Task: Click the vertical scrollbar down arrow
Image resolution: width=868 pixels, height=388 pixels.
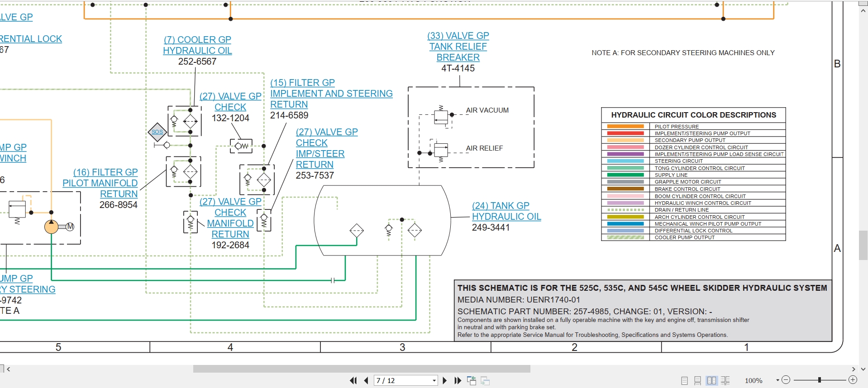Action: pyautogui.click(x=863, y=369)
